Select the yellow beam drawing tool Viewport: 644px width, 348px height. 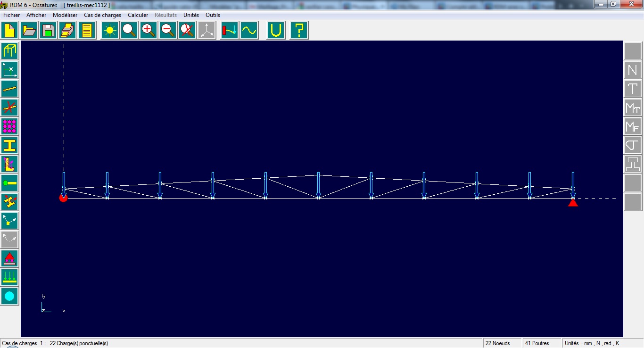10,89
